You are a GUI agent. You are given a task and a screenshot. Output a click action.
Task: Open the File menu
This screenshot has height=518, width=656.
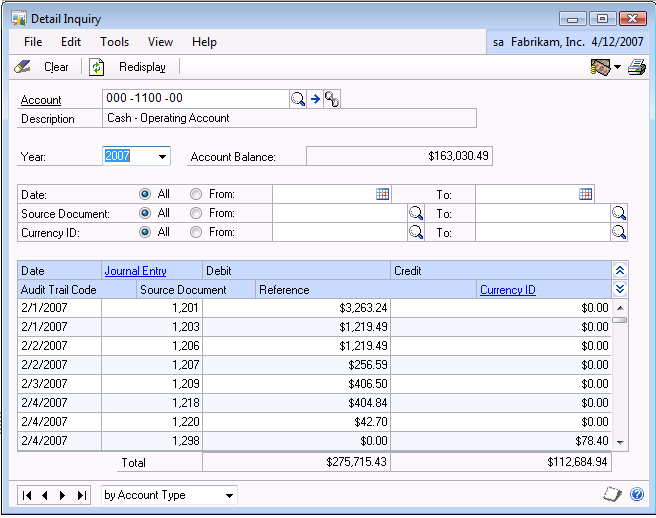click(33, 42)
